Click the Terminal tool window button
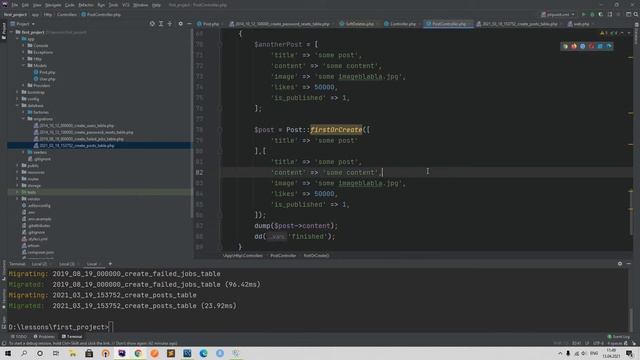The height and width of the screenshot is (360, 640). coord(72,337)
